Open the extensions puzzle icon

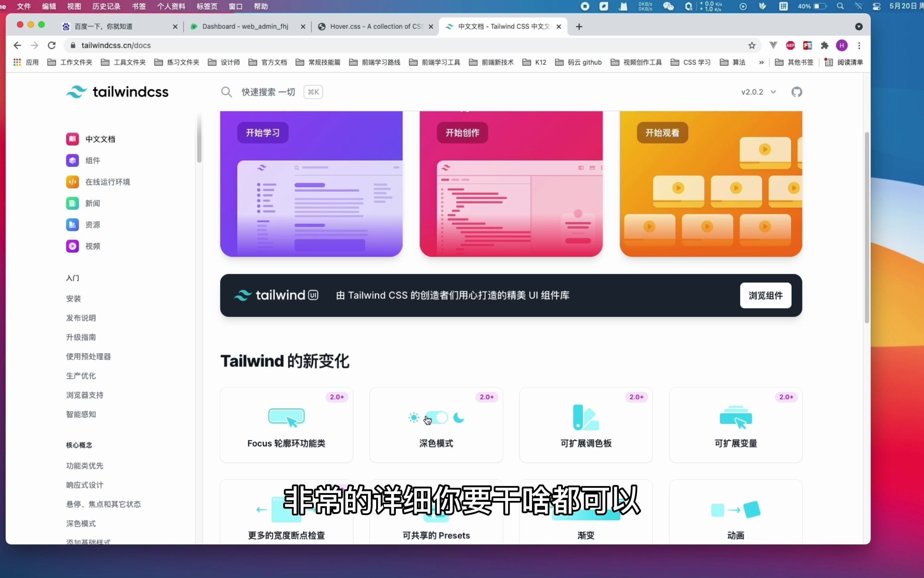[x=825, y=45]
